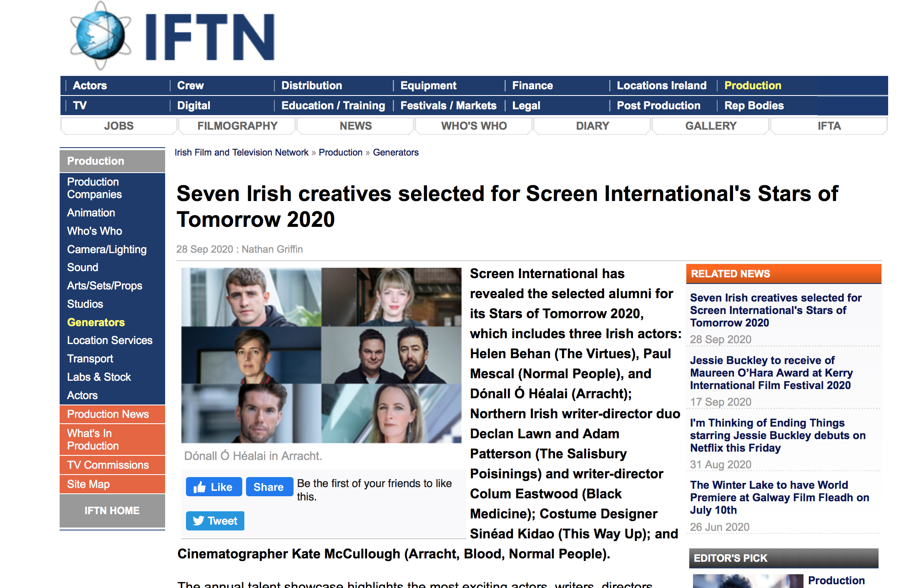Click the TV Commissions sidebar link
The image size is (914, 588).
coord(108,465)
